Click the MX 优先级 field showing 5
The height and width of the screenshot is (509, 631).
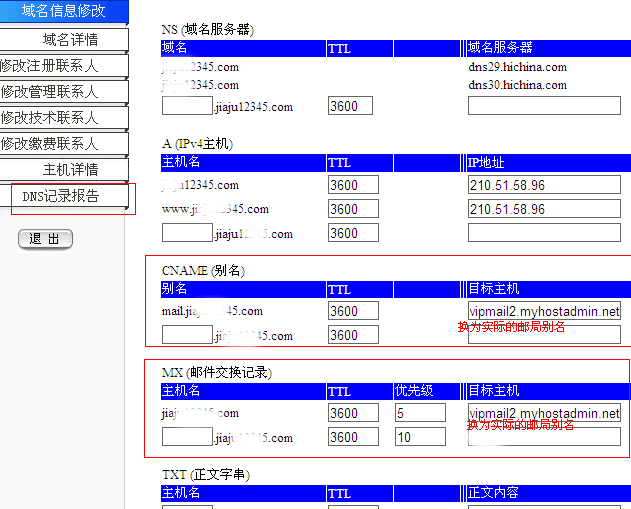pyautogui.click(x=420, y=413)
